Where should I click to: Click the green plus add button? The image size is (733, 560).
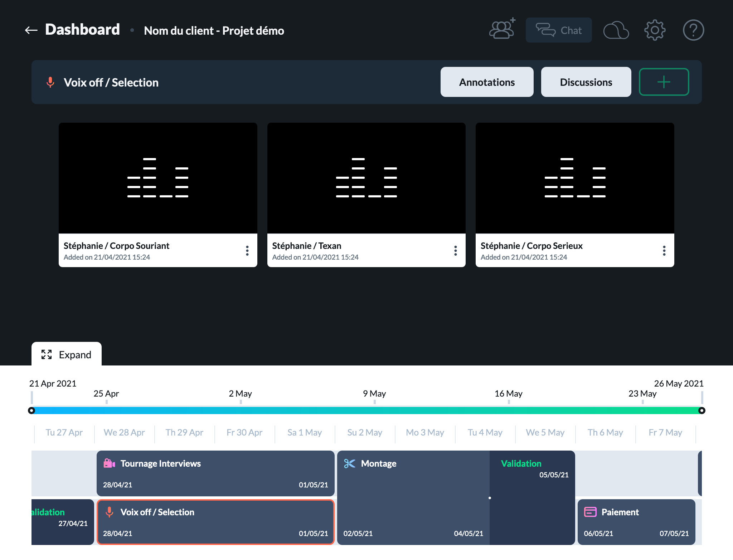[664, 82]
